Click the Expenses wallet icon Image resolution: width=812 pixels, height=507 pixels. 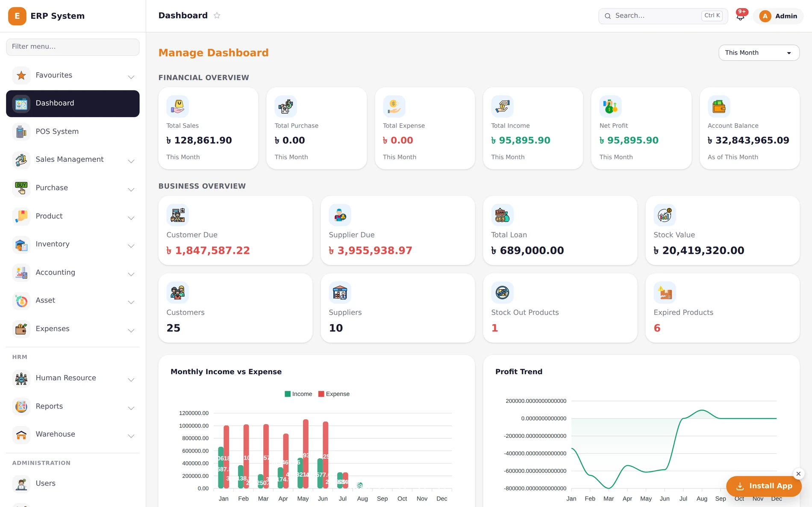click(x=21, y=329)
